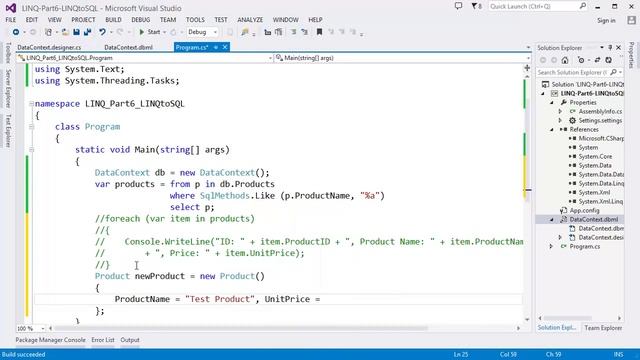
Task: Open the feedback notification icon
Action: 459,6
